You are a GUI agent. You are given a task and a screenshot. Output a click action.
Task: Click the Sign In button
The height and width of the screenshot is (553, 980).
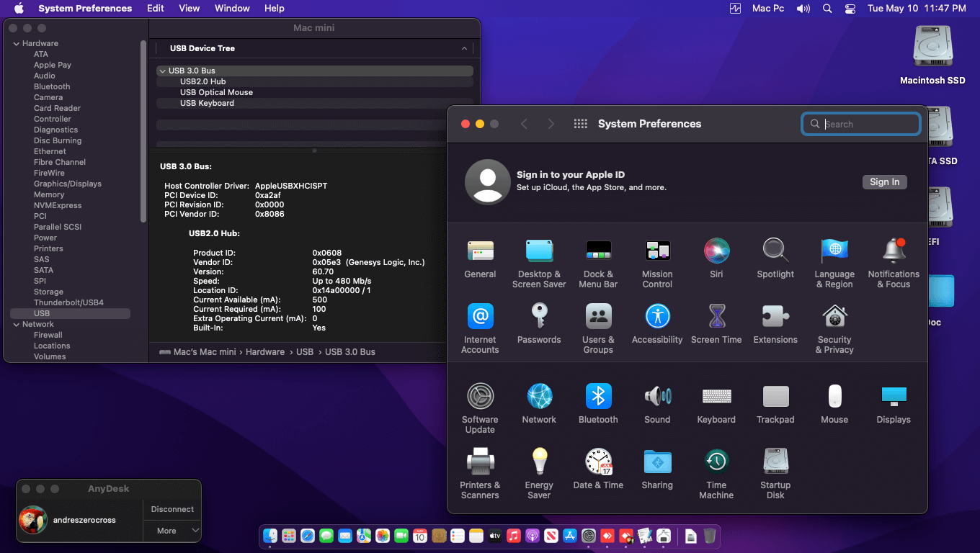(884, 182)
